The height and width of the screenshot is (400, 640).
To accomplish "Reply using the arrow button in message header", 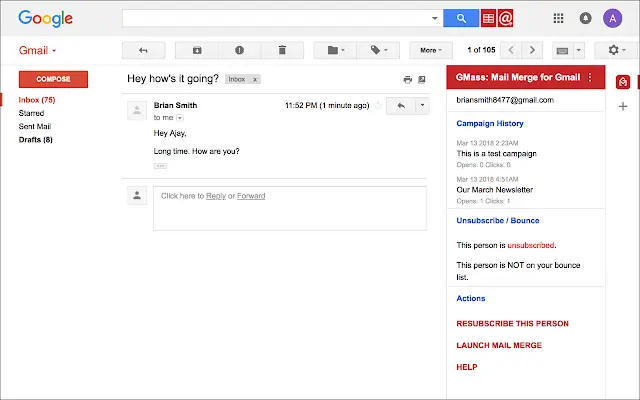I will (x=401, y=106).
